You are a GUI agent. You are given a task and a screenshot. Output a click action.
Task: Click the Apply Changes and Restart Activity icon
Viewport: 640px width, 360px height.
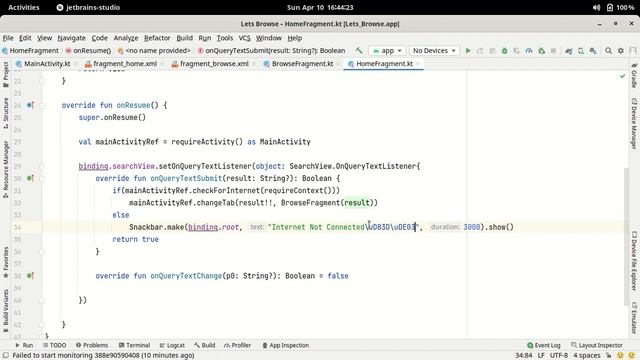(480, 51)
